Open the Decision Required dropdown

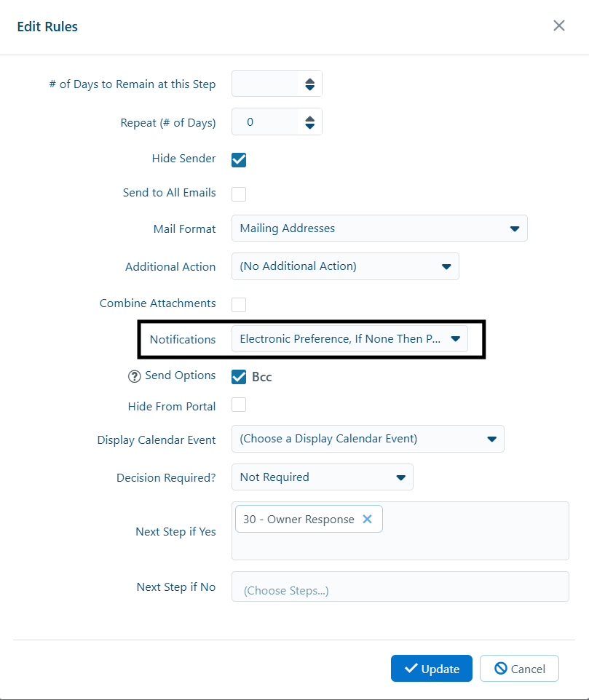[x=322, y=477]
